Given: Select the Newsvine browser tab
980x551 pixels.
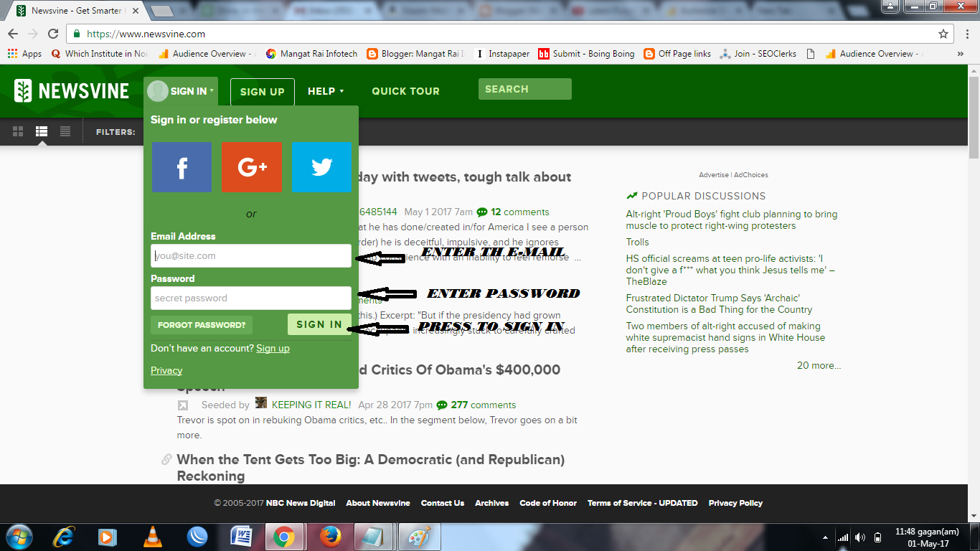Looking at the screenshot, I should 77,11.
